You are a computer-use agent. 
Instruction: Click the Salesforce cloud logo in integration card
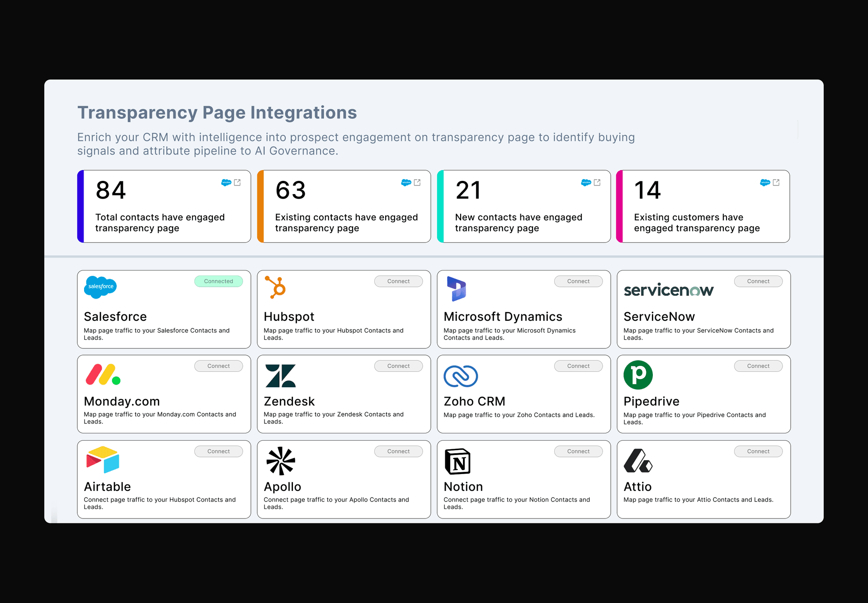point(100,287)
